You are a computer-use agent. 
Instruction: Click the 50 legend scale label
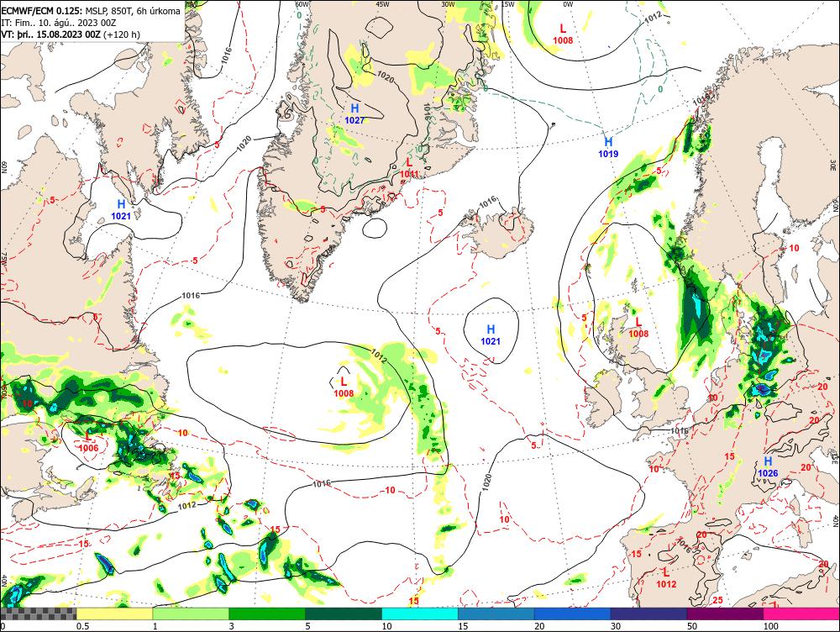click(692, 626)
